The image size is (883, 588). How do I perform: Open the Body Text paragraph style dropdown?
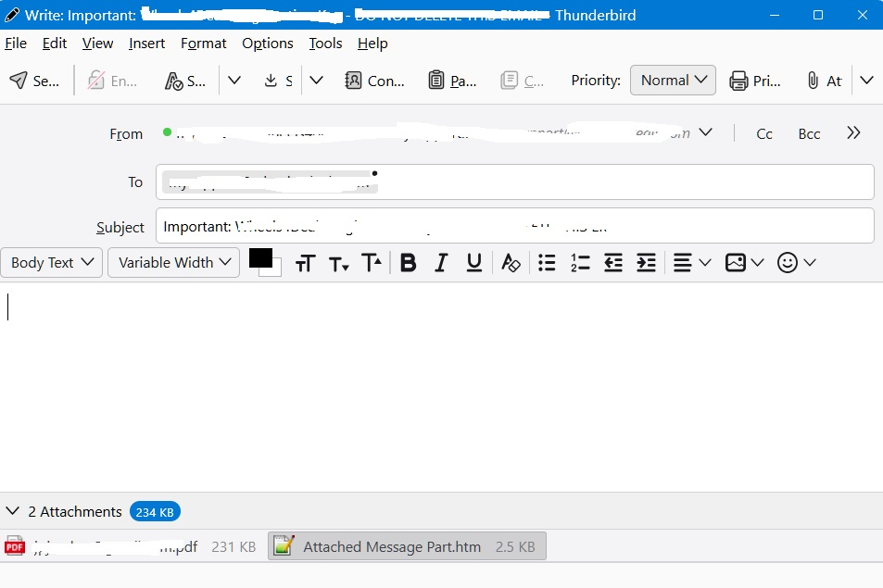(x=52, y=263)
